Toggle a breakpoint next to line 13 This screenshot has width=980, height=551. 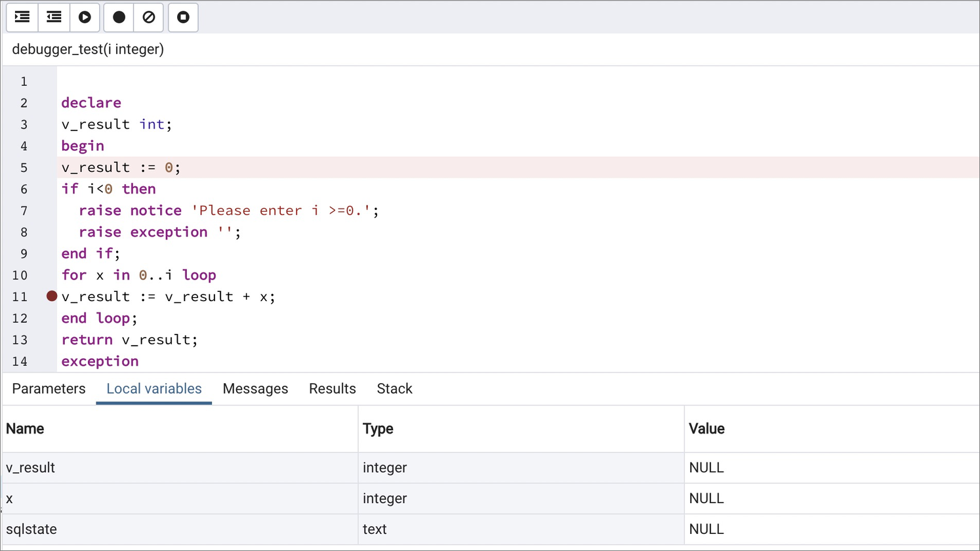pos(51,339)
